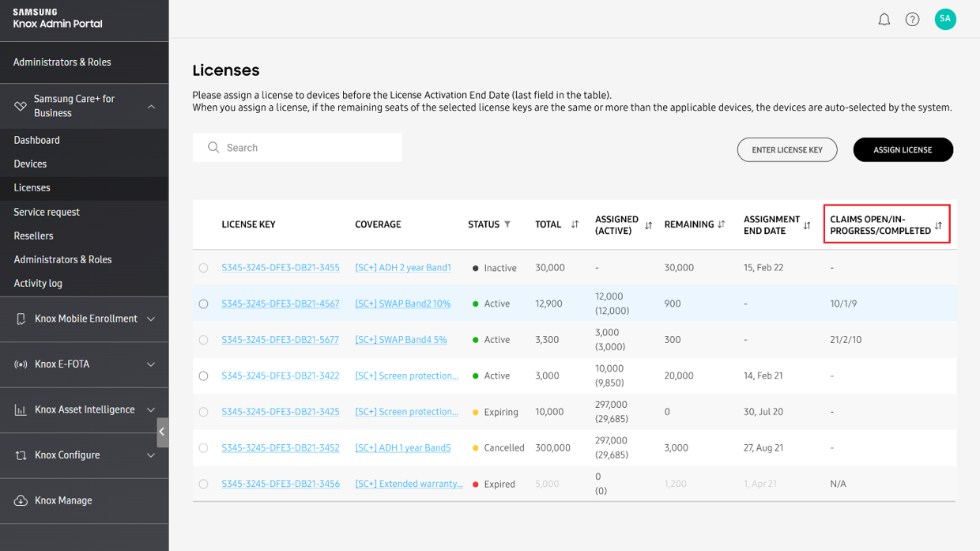Select the radio button for license ending 3452
The height and width of the screenshot is (551, 980).
click(203, 448)
